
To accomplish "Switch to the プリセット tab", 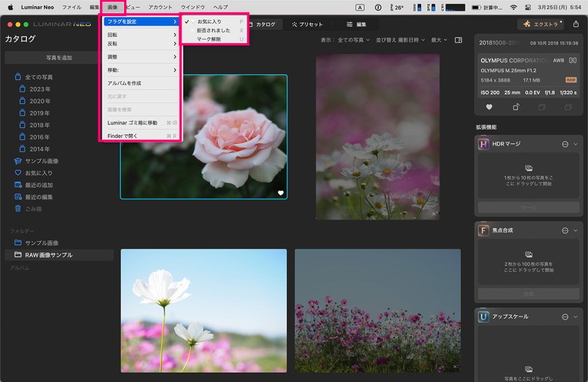I will point(307,24).
